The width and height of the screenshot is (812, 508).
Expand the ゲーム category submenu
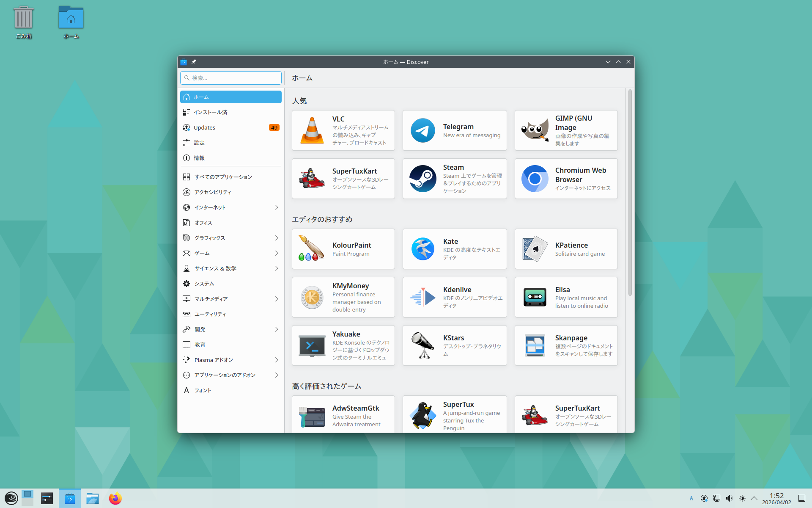pyautogui.click(x=277, y=253)
